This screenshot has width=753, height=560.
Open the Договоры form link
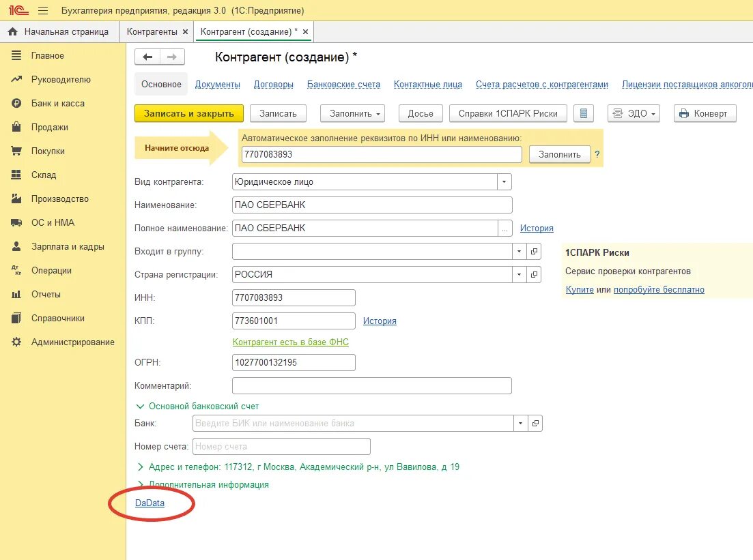pos(274,85)
